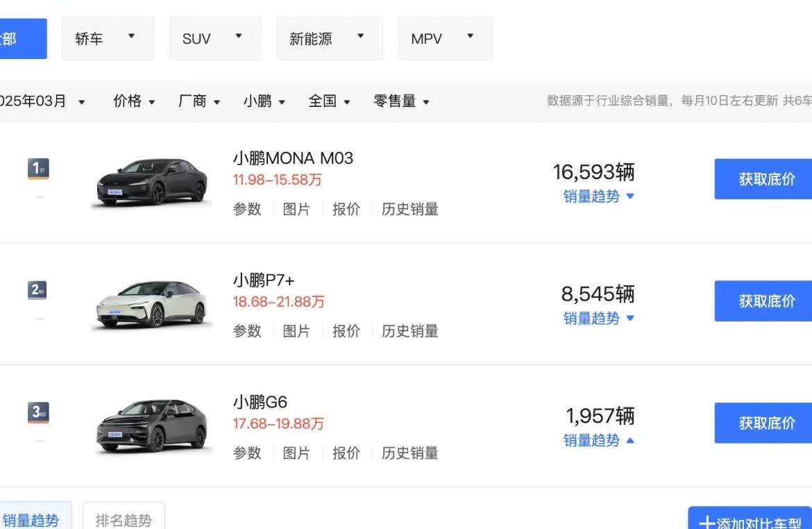Screen dimensions: 812x529
Task: Open the 零售量 filter dropdown
Action: click(x=401, y=101)
